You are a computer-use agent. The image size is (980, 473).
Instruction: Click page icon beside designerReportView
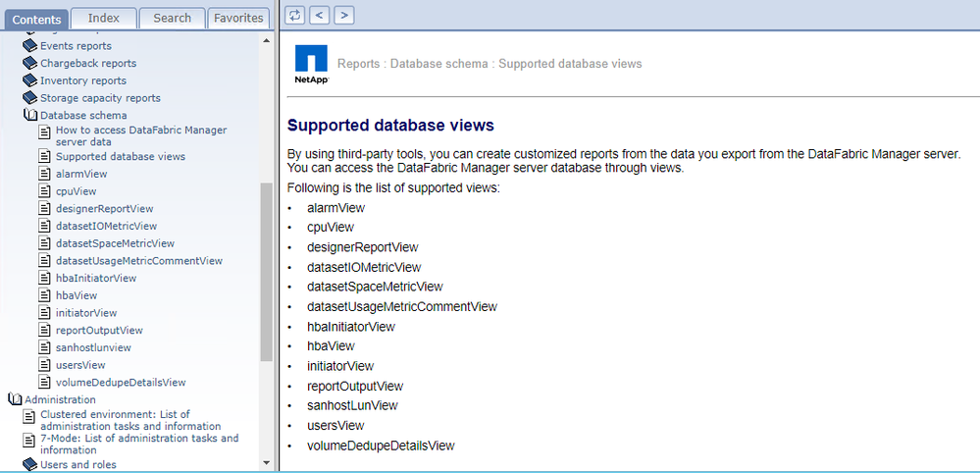click(44, 209)
